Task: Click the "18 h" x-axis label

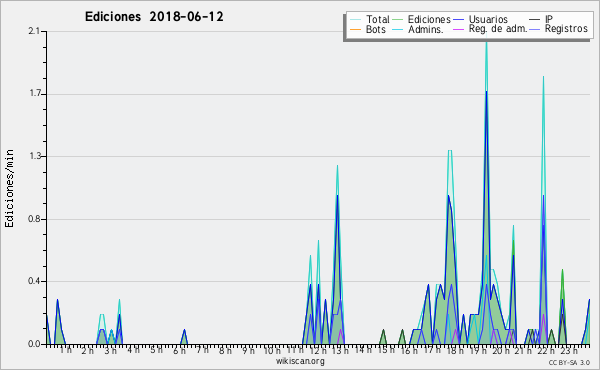Action: pos(455,350)
